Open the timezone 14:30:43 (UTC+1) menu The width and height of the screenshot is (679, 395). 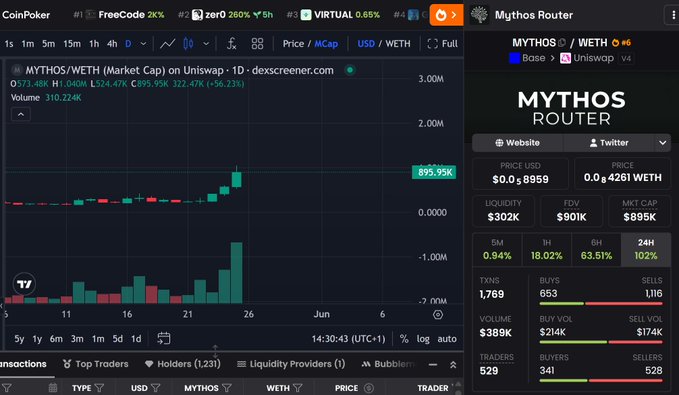(x=348, y=339)
